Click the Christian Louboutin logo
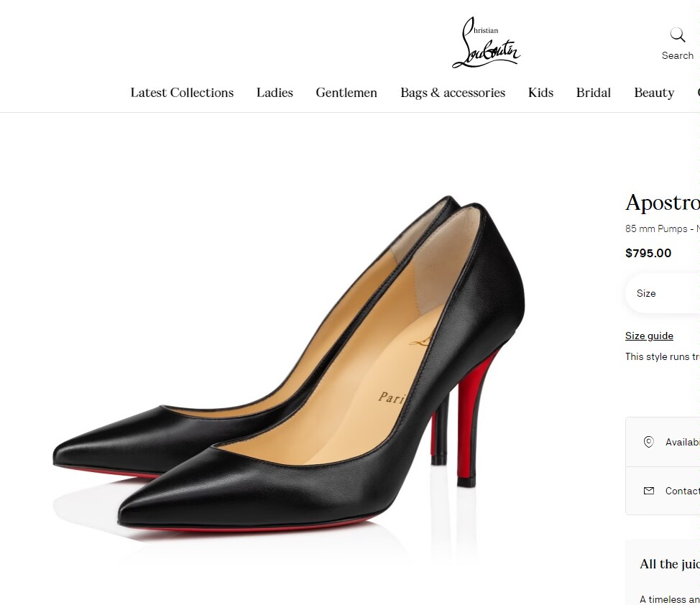 coord(485,45)
